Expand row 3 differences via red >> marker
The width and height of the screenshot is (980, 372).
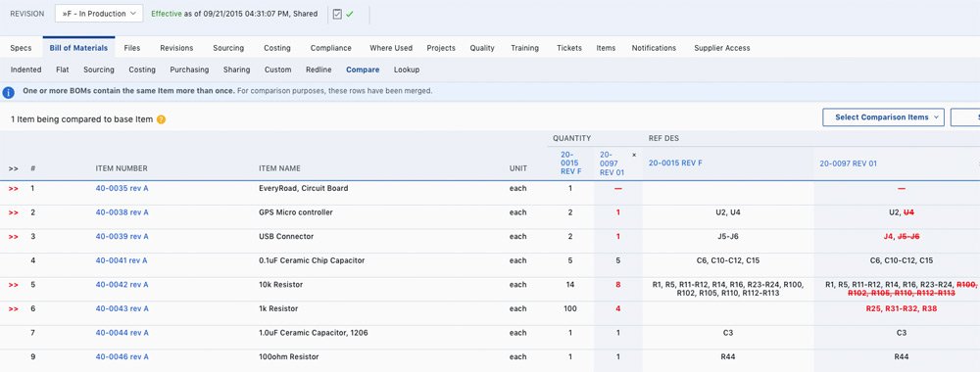click(13, 237)
